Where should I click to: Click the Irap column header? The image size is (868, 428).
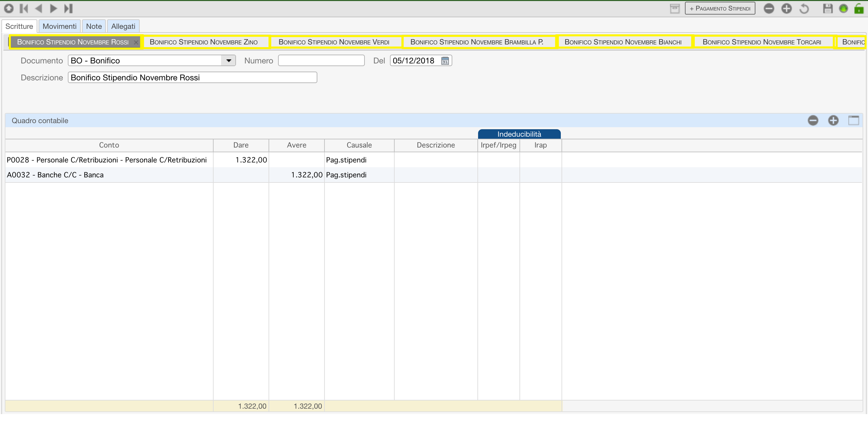click(x=541, y=145)
